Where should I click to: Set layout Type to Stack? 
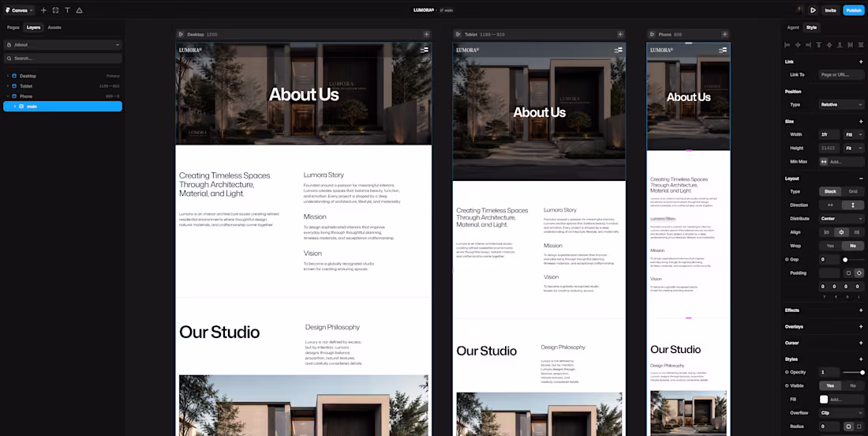tap(830, 191)
